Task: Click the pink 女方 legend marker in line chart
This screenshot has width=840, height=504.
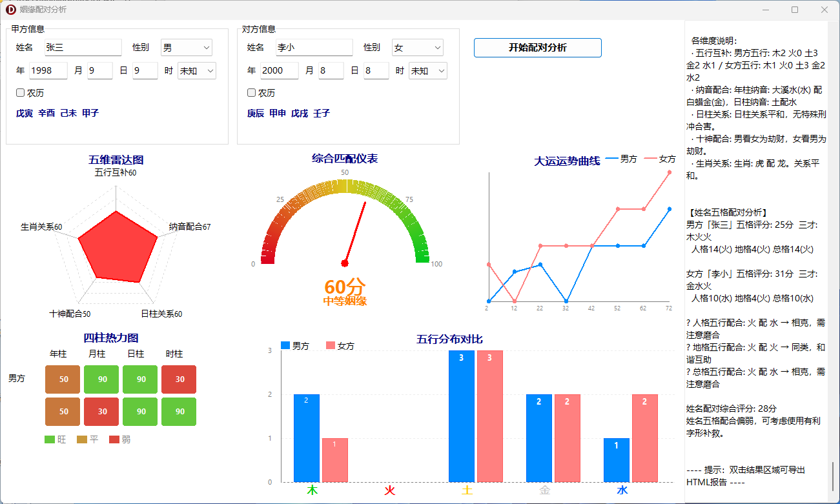Action: click(650, 159)
